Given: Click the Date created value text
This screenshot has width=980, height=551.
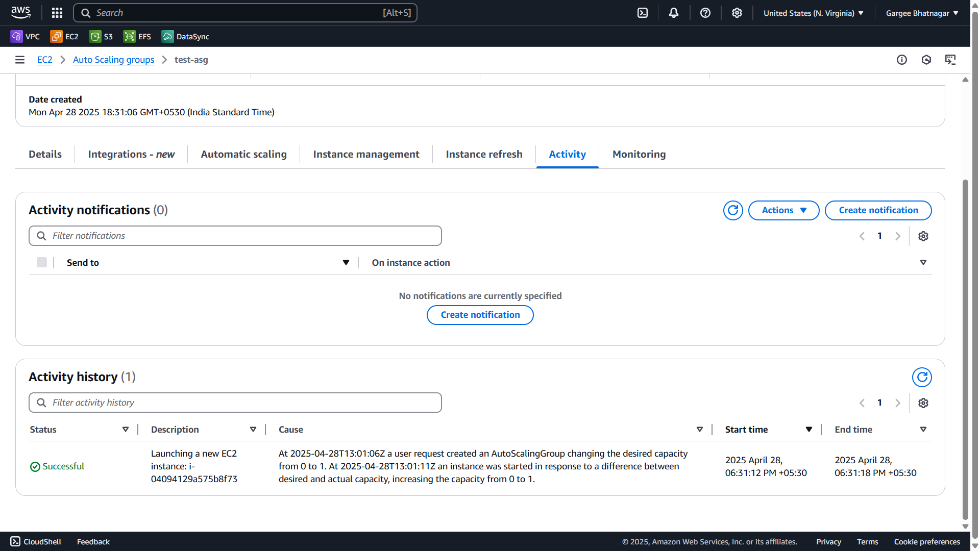Looking at the screenshot, I should pos(152,112).
